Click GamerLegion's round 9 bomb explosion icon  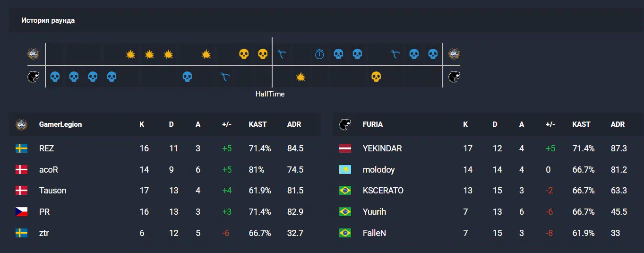coord(206,54)
